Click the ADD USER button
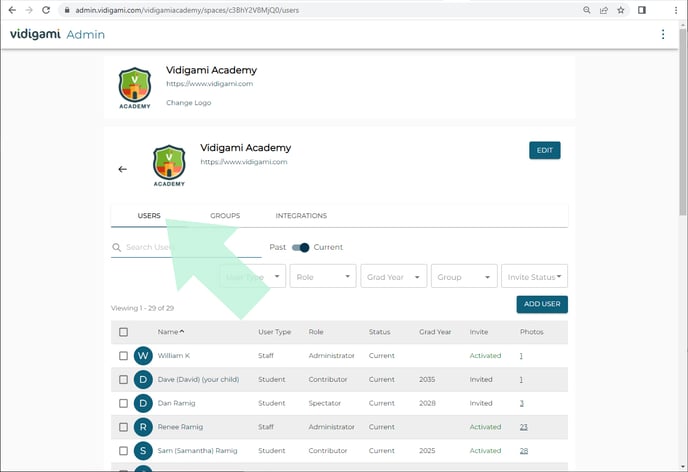 coord(542,304)
